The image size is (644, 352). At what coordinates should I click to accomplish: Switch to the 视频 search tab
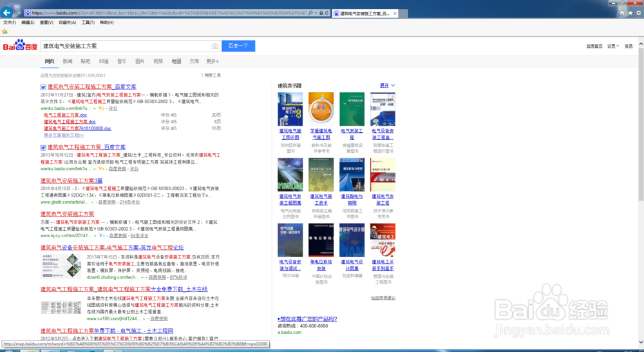click(x=158, y=61)
